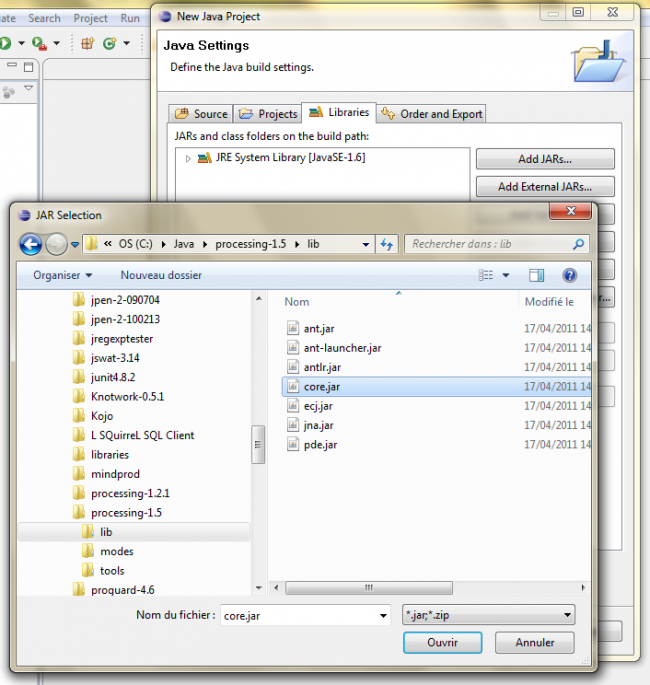Screen dimensions: 650x685
Task: Open the view options dropdown arrow
Action: click(x=506, y=275)
